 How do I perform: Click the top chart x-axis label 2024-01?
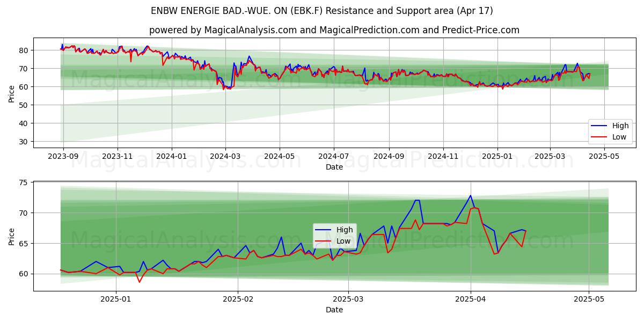[172, 156]
